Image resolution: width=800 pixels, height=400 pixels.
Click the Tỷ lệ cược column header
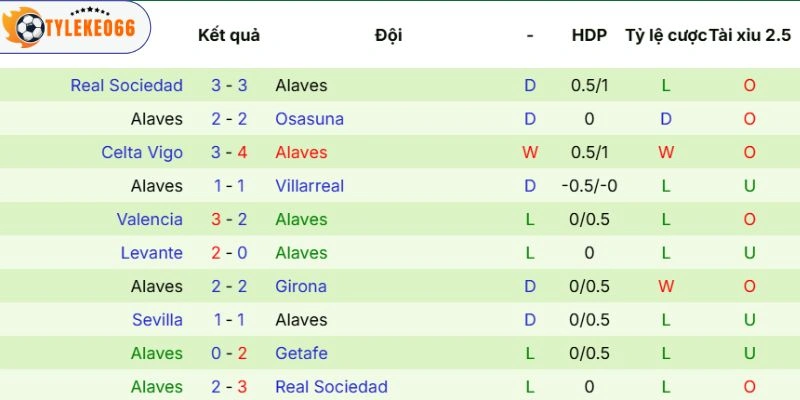point(665,35)
